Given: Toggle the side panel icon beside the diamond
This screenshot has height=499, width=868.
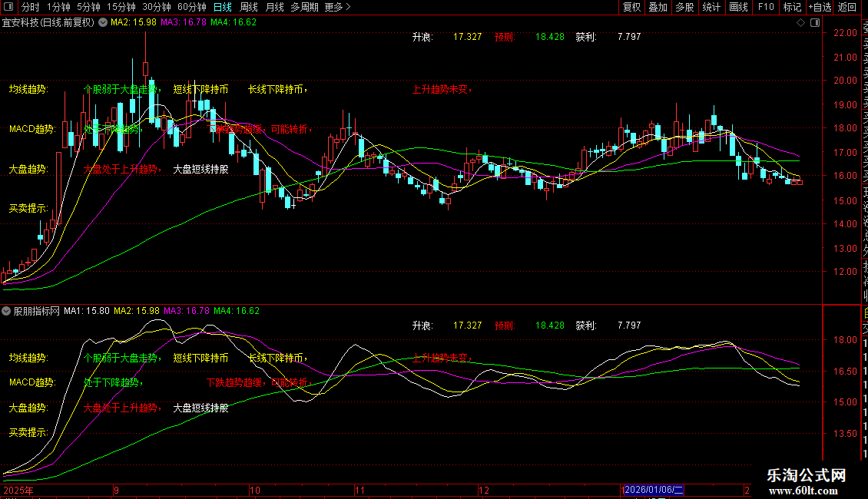Looking at the screenshot, I should (815, 23).
